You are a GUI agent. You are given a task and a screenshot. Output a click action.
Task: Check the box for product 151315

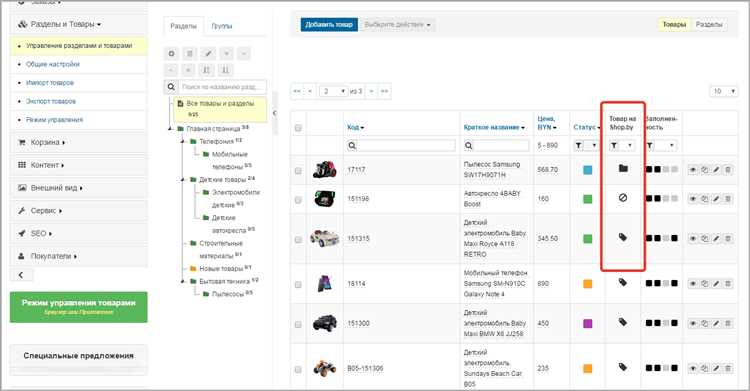coord(298,240)
